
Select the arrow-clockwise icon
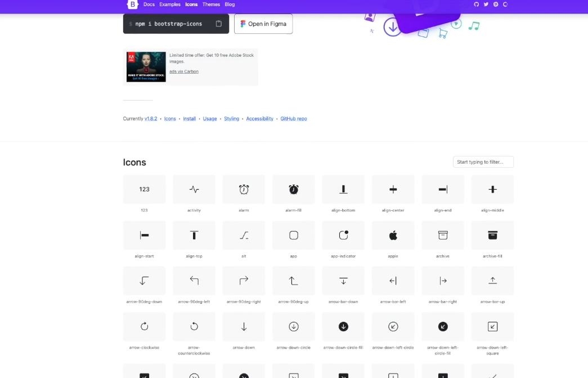click(x=144, y=326)
